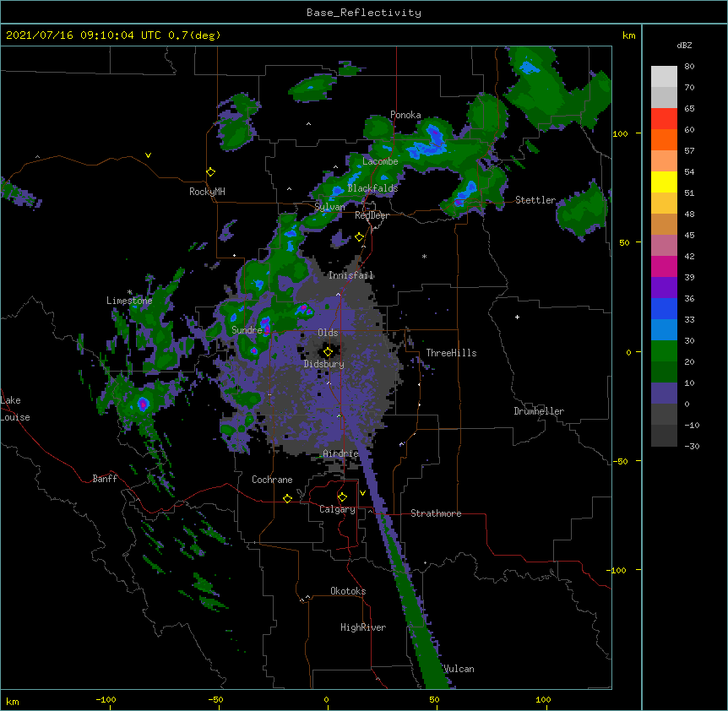
Task: Click the Stettler town label
Action: click(535, 200)
